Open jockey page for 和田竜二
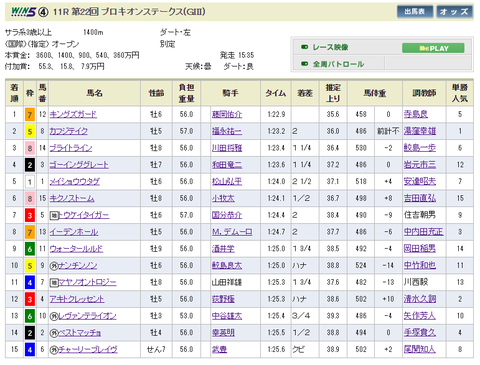 227,165
